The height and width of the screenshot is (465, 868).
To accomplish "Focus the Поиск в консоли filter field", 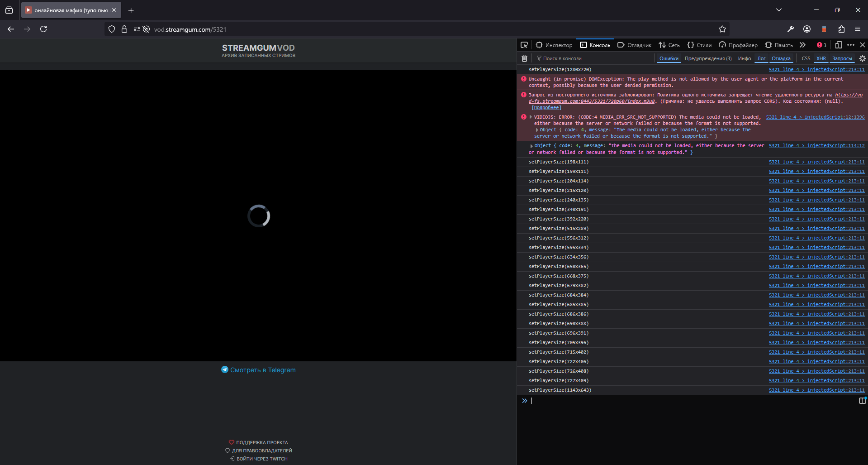I will click(x=594, y=58).
